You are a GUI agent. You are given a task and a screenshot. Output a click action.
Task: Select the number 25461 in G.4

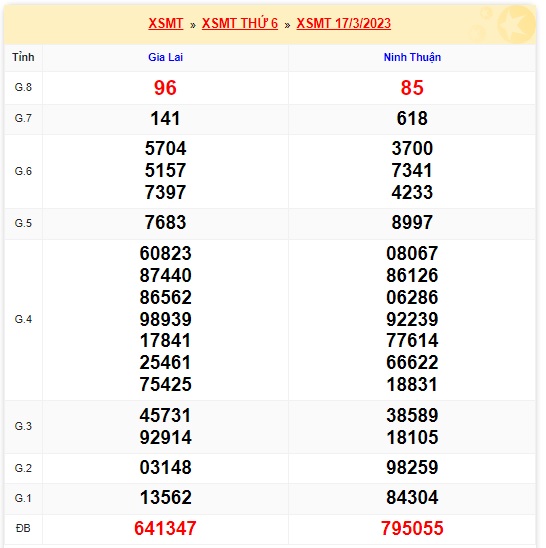165,362
